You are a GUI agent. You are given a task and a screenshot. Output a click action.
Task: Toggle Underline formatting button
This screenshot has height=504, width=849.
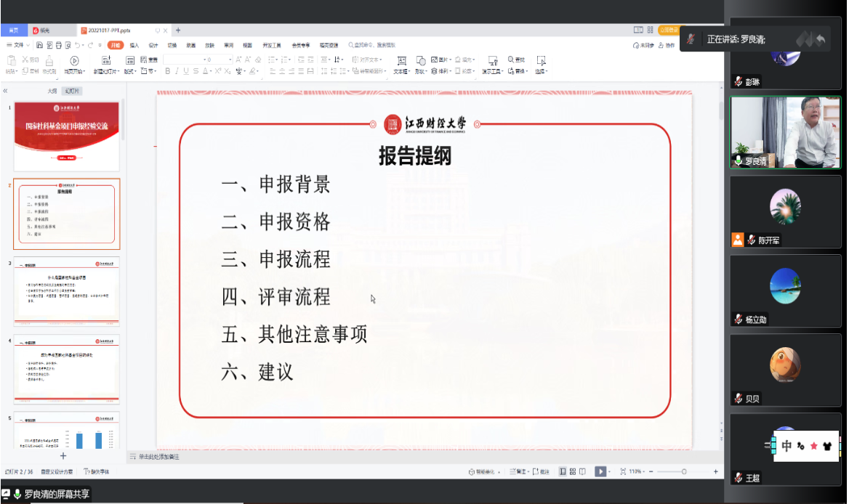point(186,71)
